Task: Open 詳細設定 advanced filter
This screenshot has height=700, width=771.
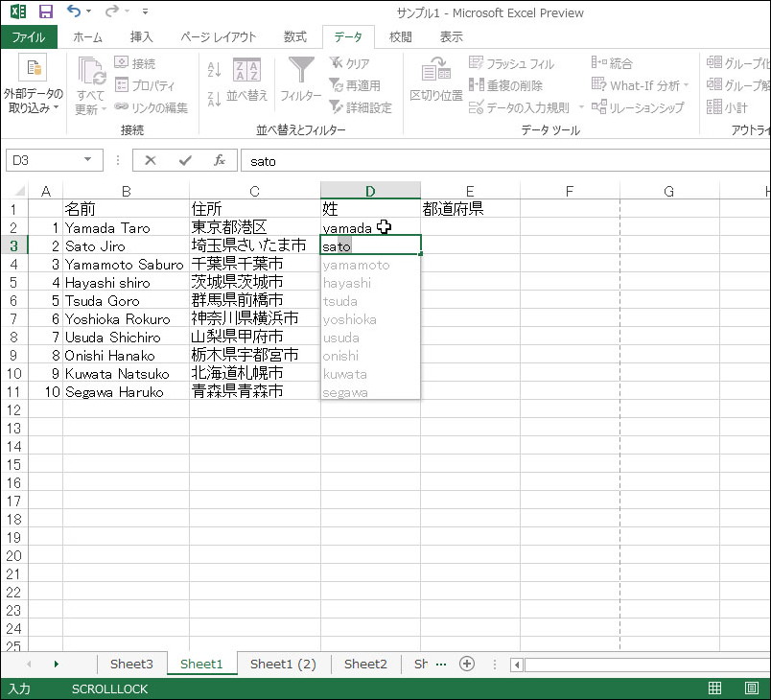Action: [x=361, y=107]
